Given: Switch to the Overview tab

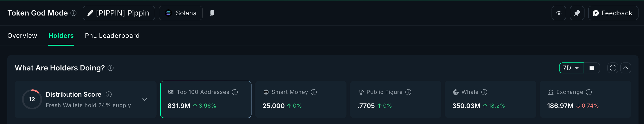Looking at the screenshot, I should (22, 36).
